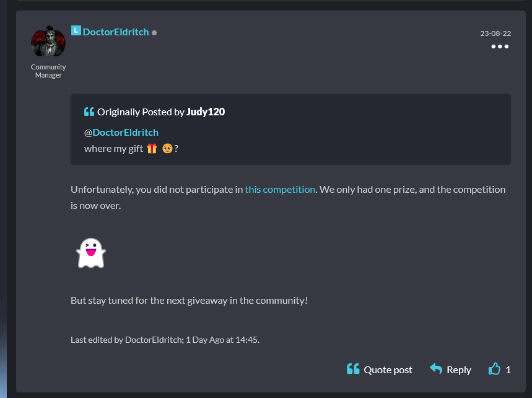Toggle the pleading face emoji reaction

click(166, 148)
